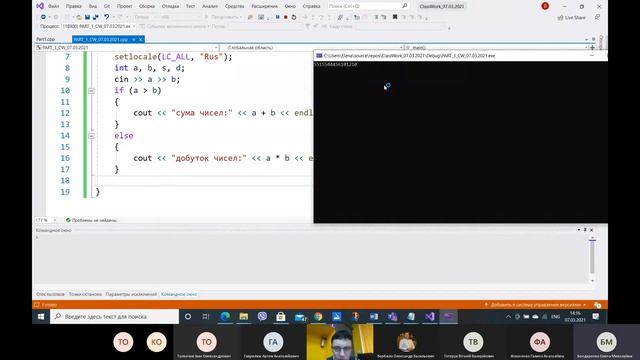640x360 pixels.
Task: Open Mail app from taskbar
Action: (300, 316)
